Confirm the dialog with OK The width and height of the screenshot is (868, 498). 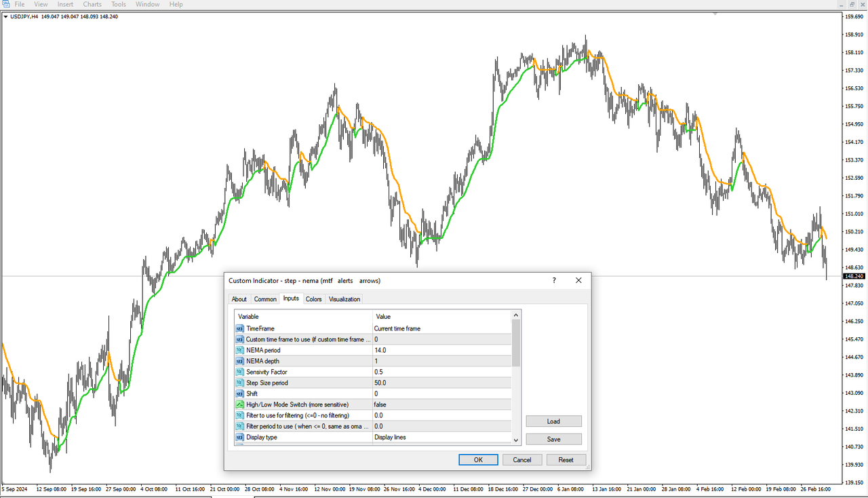click(x=478, y=459)
